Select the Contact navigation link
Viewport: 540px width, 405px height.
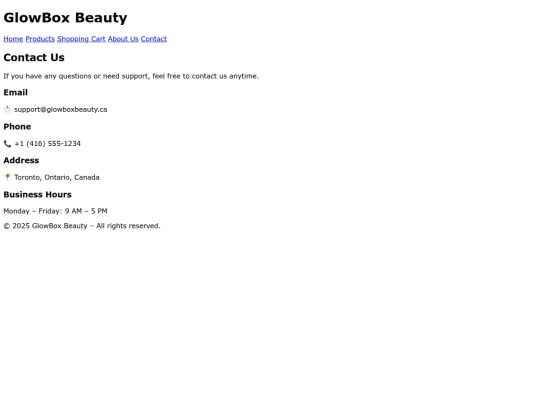click(154, 39)
